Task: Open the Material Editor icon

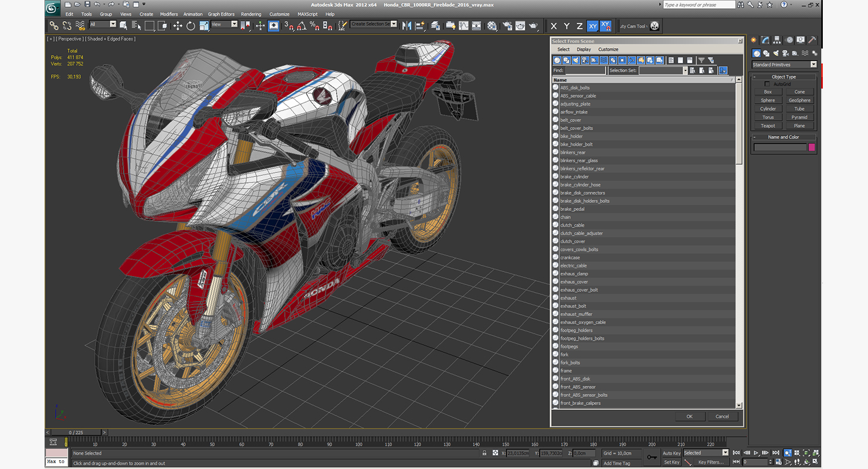Action: pos(491,26)
